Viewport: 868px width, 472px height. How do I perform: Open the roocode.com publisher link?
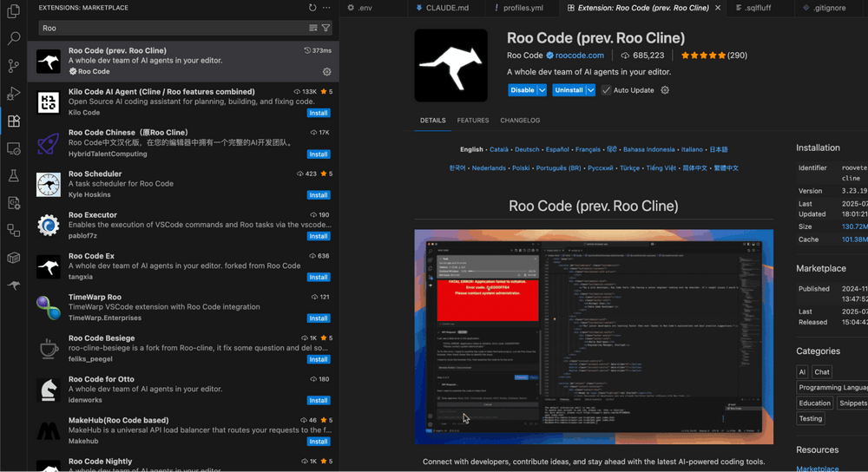[x=579, y=56]
